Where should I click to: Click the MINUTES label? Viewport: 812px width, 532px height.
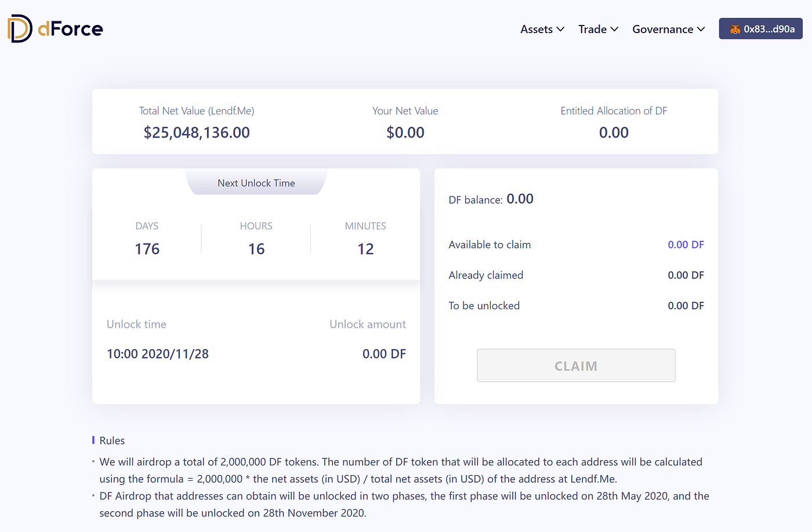(x=365, y=226)
